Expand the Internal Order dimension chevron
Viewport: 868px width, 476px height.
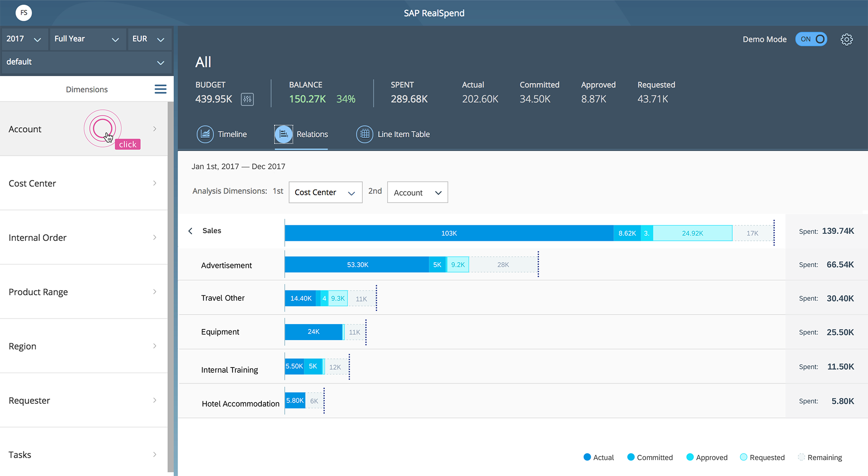(155, 237)
